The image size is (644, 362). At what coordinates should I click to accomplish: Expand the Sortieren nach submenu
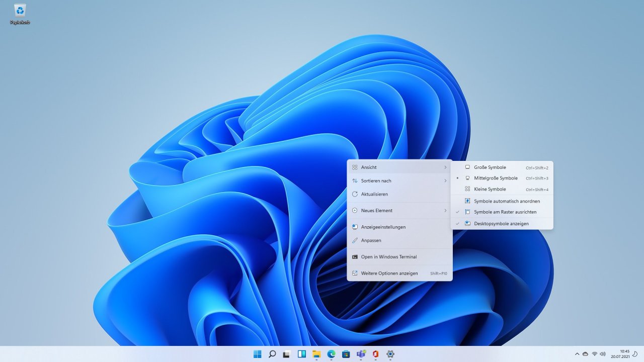pyautogui.click(x=400, y=180)
